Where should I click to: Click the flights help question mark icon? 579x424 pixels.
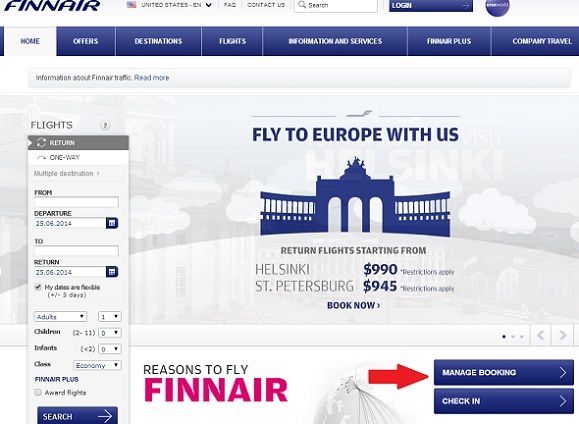[x=105, y=125]
